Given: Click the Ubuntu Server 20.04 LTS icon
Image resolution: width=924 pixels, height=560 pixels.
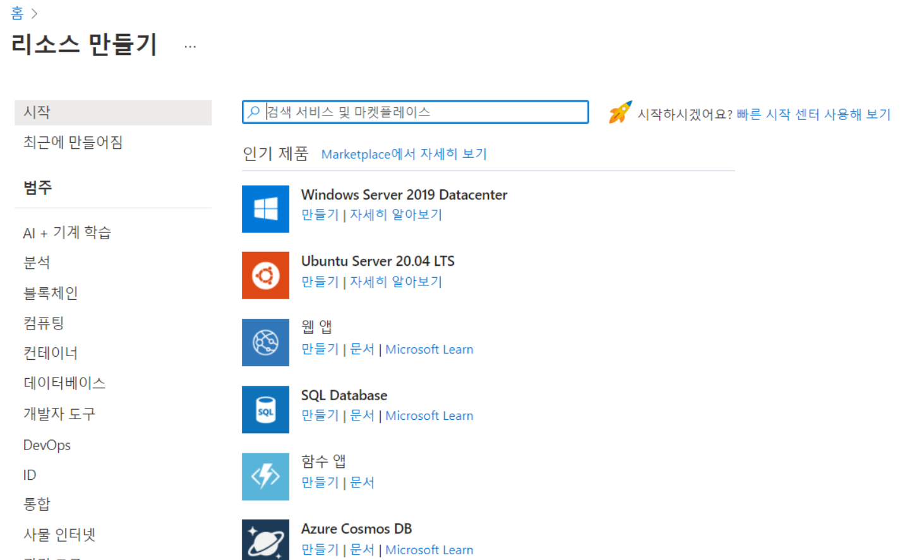Looking at the screenshot, I should pos(265,275).
